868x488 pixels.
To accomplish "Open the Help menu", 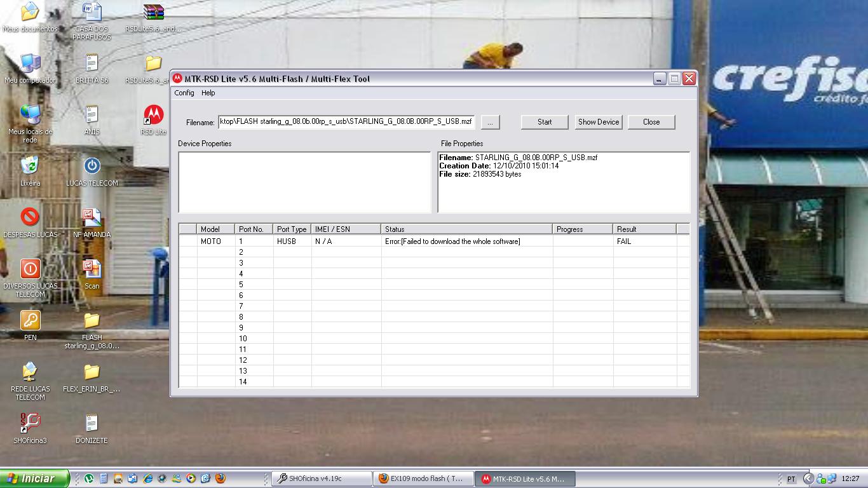I will (208, 93).
